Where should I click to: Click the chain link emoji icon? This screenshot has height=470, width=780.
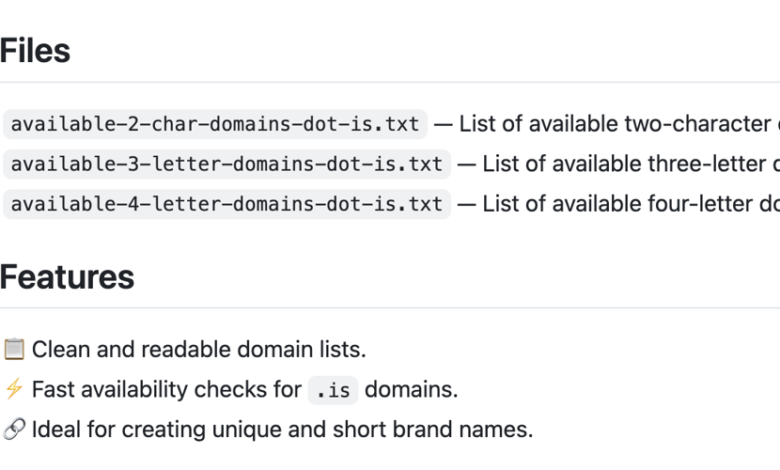coord(14,429)
